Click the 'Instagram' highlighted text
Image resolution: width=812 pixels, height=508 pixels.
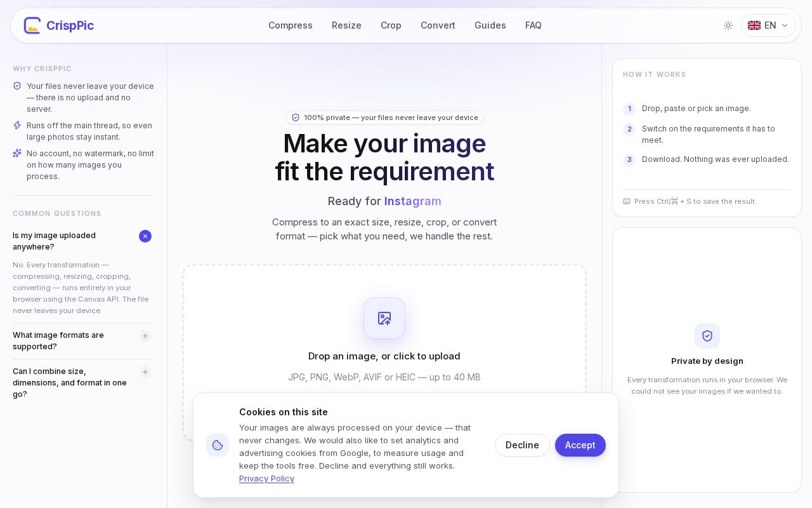pyautogui.click(x=413, y=201)
